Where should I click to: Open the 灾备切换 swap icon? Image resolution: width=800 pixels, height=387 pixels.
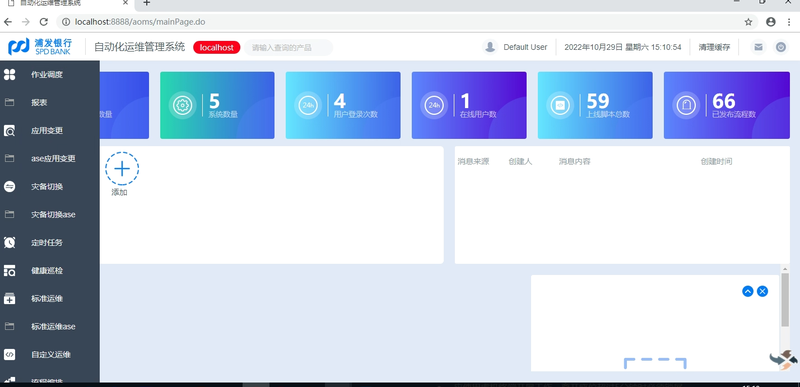[9, 187]
